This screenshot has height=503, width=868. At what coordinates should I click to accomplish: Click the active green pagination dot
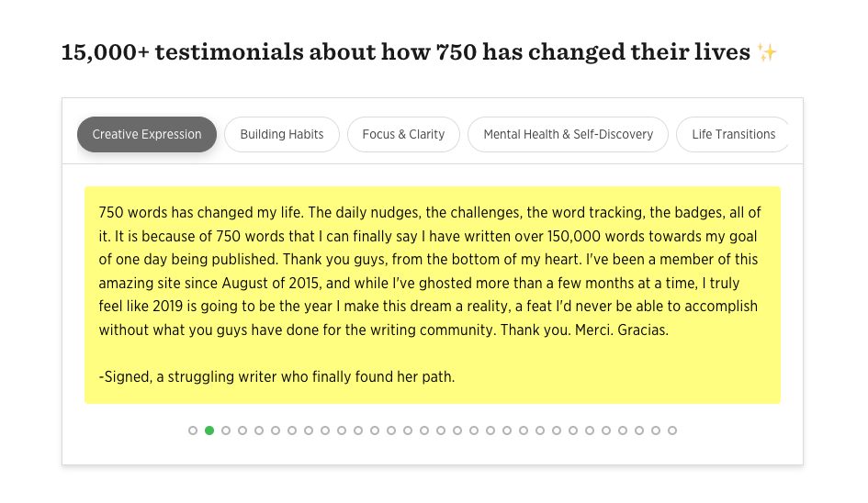click(209, 430)
